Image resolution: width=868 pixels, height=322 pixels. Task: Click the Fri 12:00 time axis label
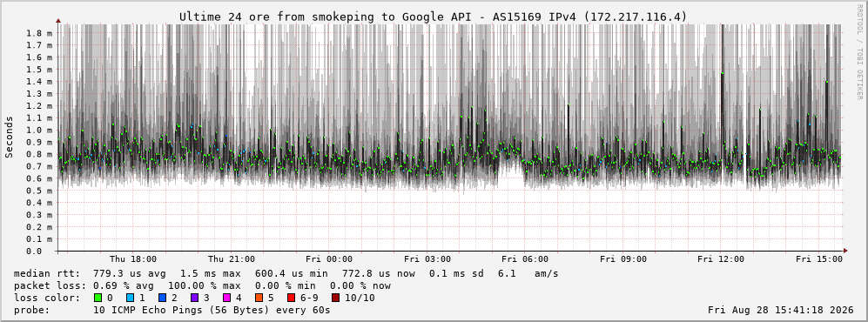coord(721,259)
